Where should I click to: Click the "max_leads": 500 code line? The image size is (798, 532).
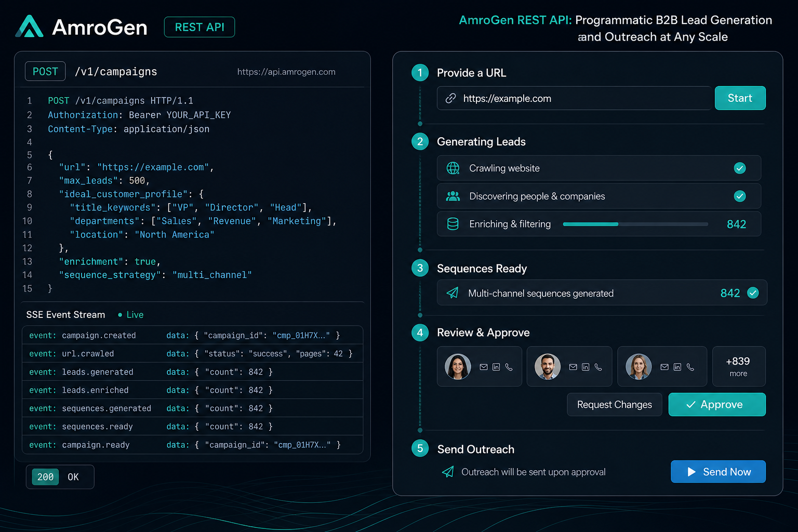(x=104, y=181)
